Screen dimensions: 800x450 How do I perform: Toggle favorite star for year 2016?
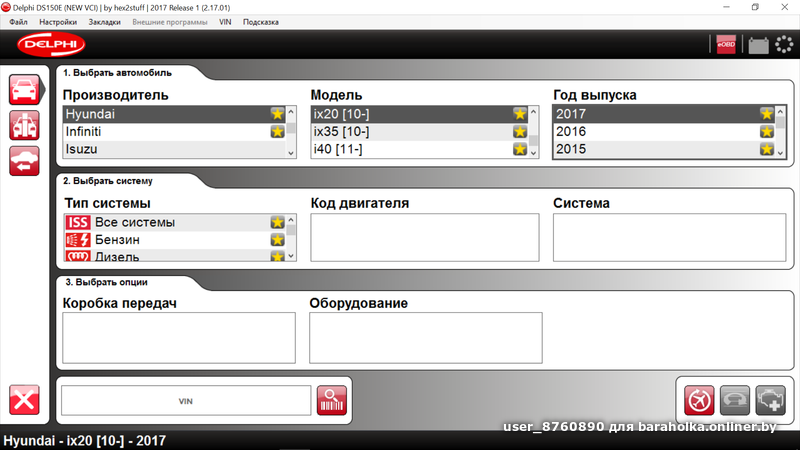tap(766, 132)
